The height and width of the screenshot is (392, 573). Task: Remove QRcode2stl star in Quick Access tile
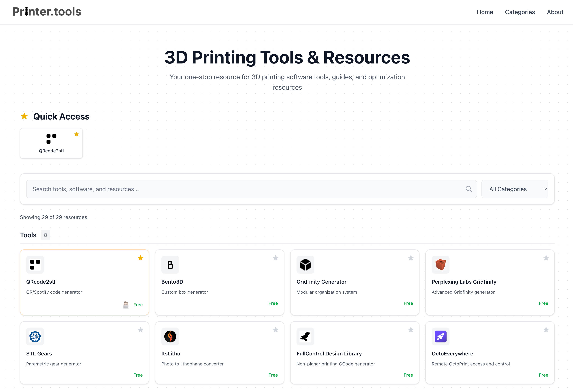(x=76, y=134)
